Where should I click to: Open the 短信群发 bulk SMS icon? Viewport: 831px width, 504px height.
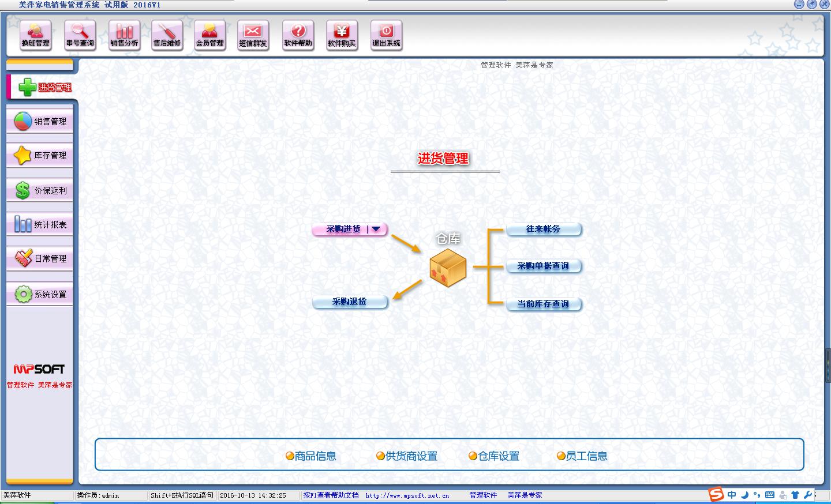pyautogui.click(x=253, y=35)
